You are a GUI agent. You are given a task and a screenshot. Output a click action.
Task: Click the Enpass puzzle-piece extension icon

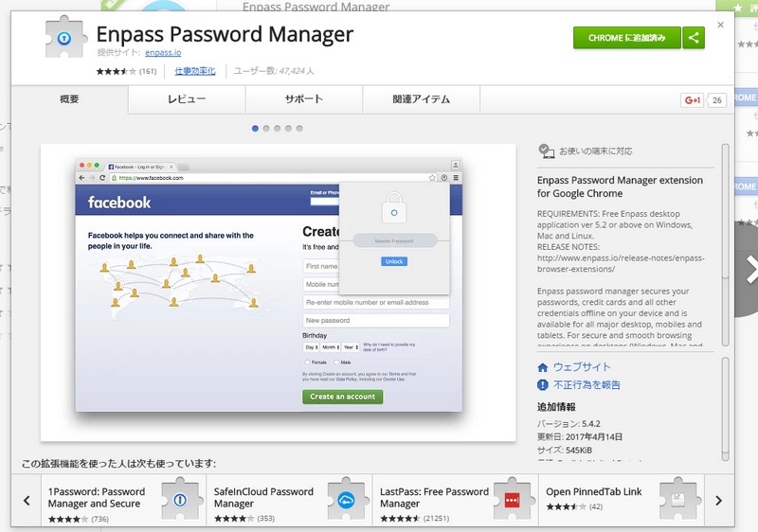pos(65,37)
